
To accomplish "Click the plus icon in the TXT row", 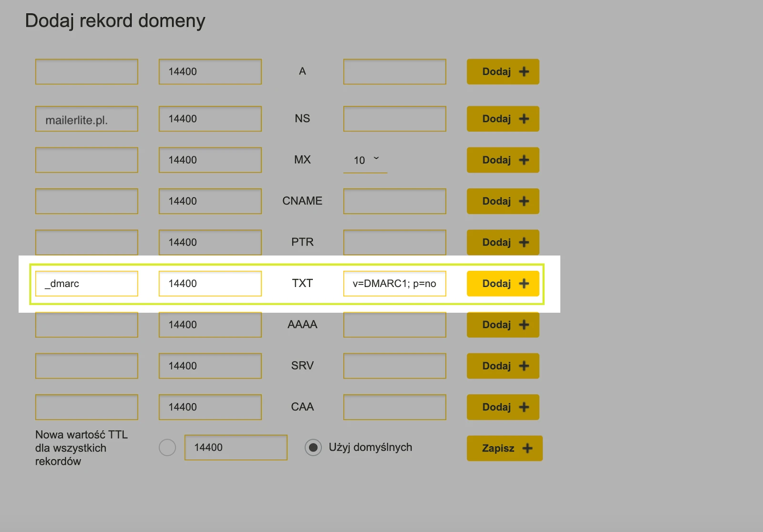I will point(524,284).
